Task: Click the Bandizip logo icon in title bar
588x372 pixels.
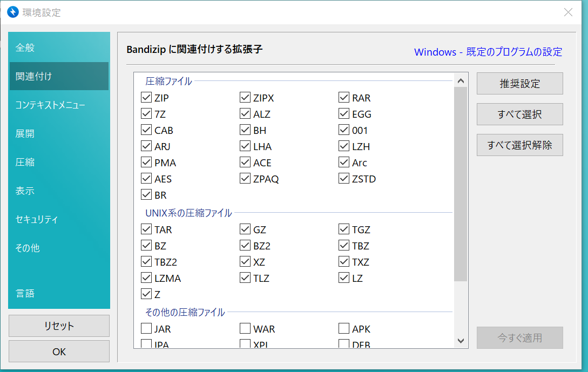Action: point(13,12)
